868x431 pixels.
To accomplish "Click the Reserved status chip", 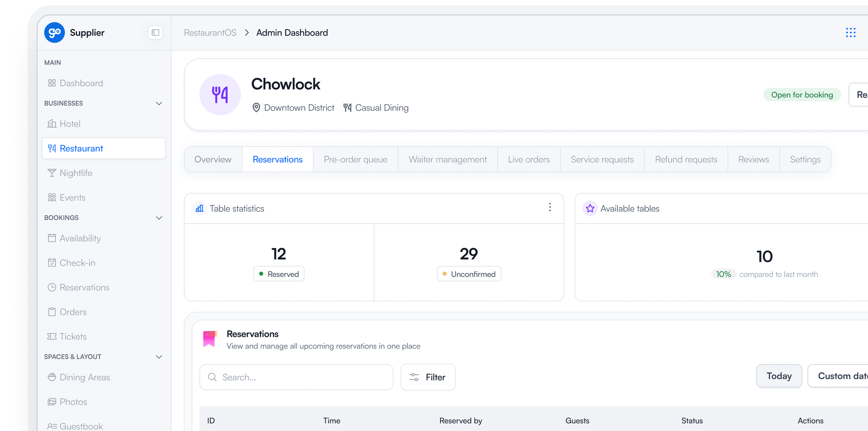I will coord(279,274).
